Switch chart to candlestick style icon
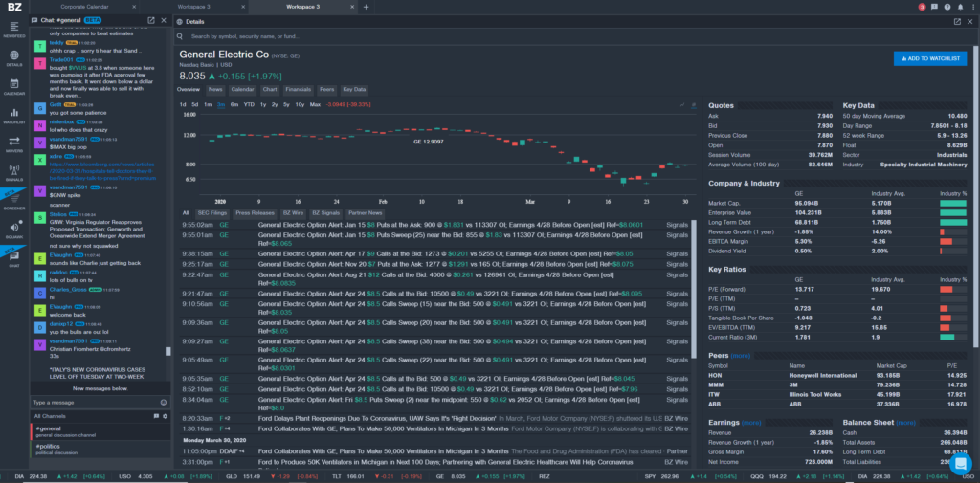 (694, 104)
